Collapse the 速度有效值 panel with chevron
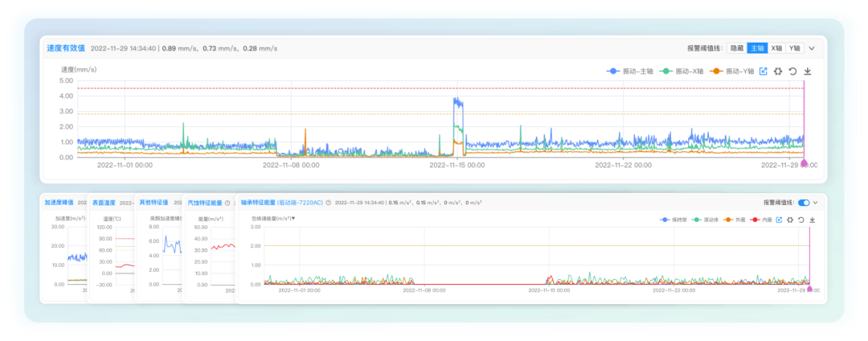Image resolution: width=868 pixels, height=341 pixels. pyautogui.click(x=812, y=48)
